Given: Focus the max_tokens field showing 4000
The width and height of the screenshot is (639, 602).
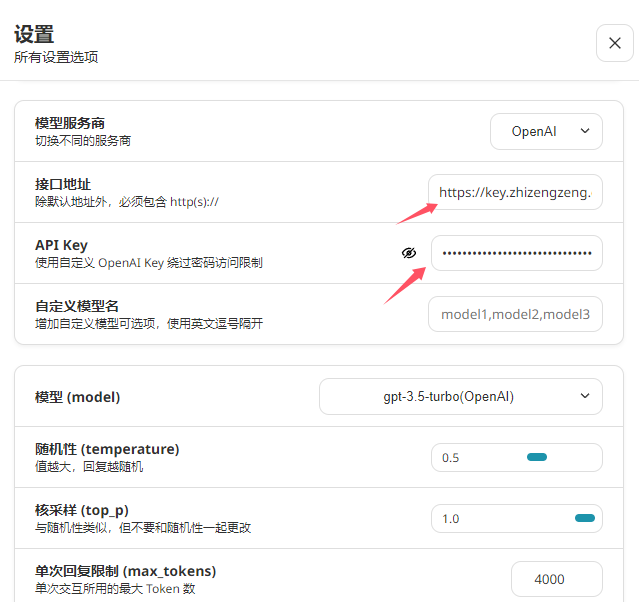Looking at the screenshot, I should (x=556, y=579).
